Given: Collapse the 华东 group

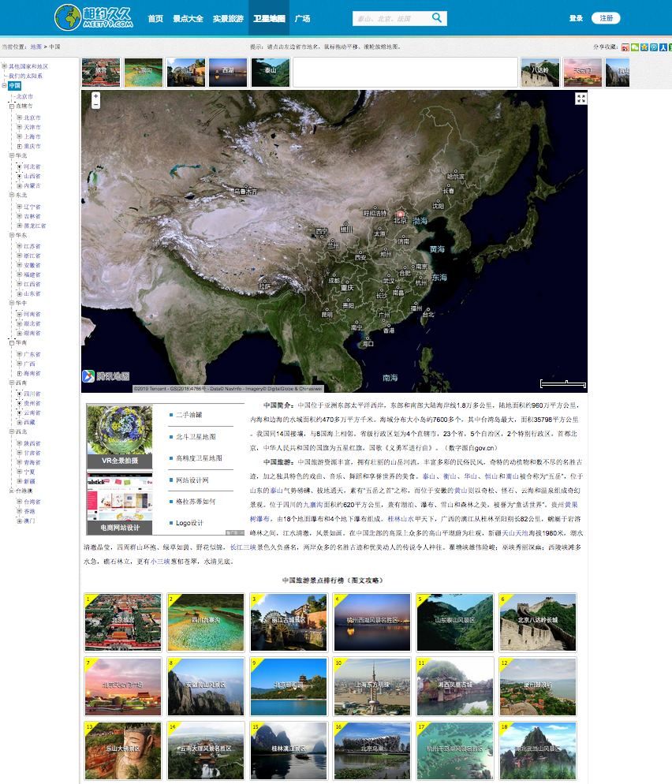Looking at the screenshot, I should click(x=12, y=235).
